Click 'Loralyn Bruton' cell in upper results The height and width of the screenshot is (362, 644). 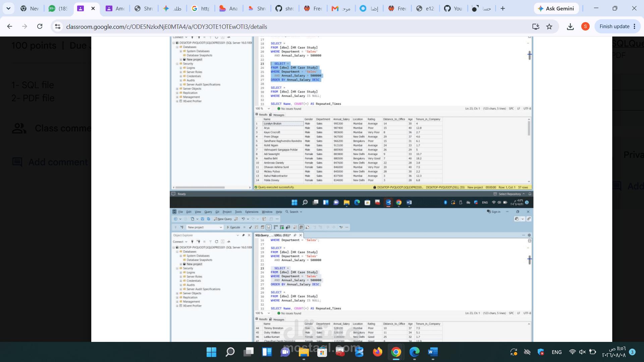[283, 124]
